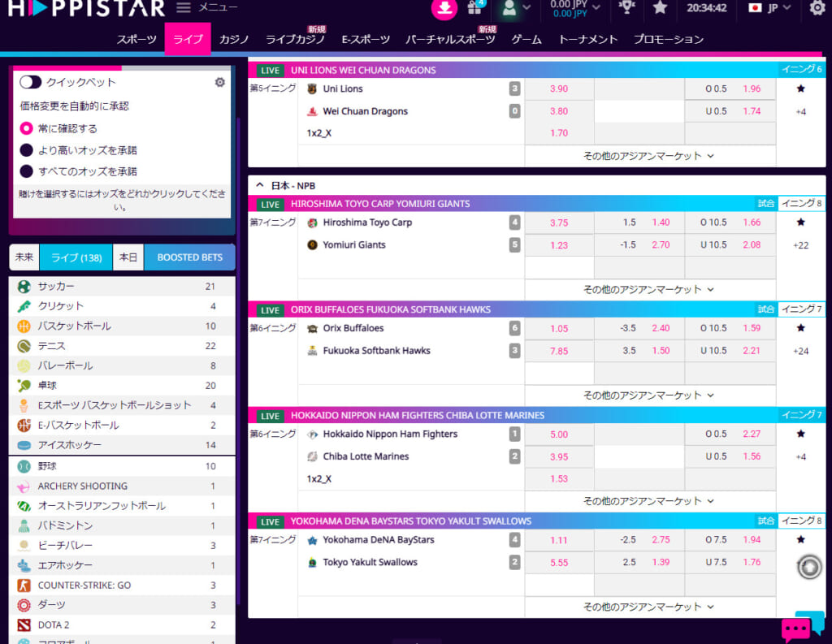832x644 pixels.
Task: Open quick bet settings gear icon
Action: click(219, 82)
